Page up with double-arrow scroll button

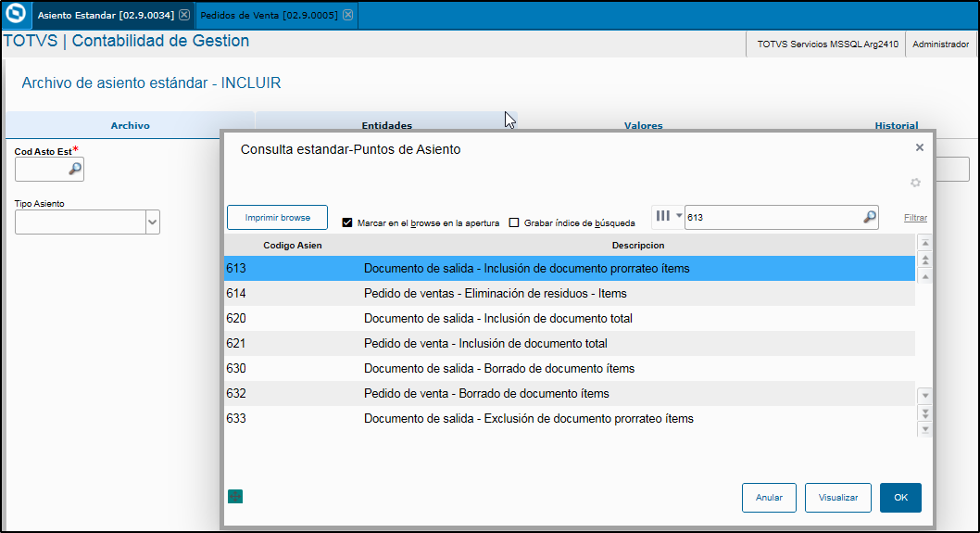[925, 260]
